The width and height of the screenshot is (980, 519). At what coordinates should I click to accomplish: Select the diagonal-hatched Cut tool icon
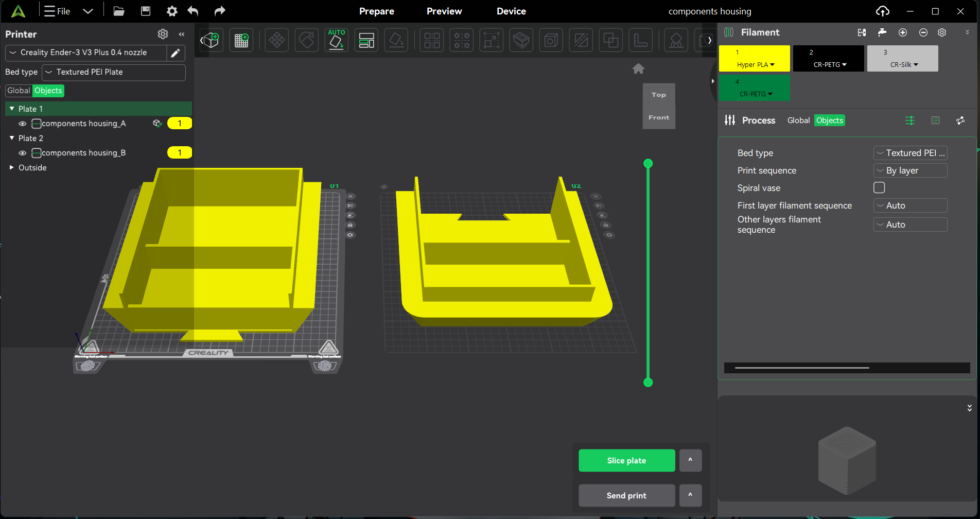581,40
